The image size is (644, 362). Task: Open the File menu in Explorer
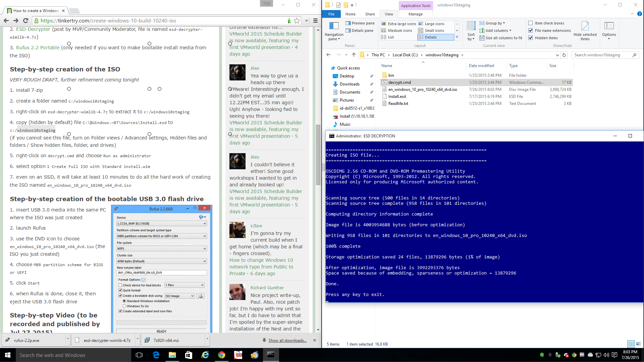(331, 14)
